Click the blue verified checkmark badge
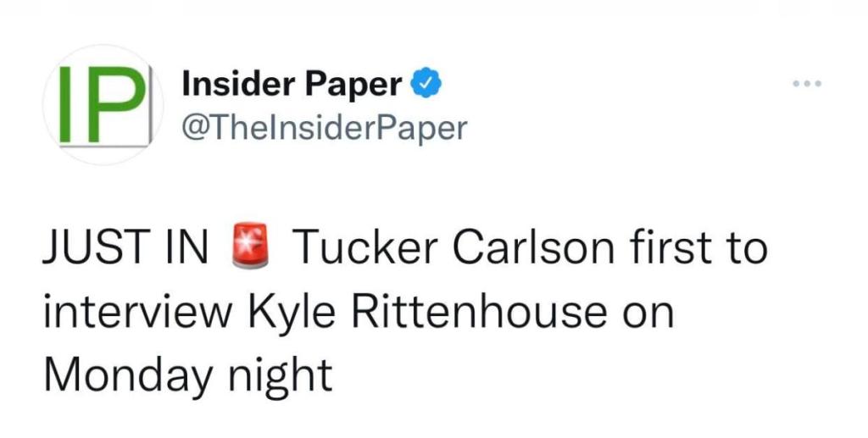Viewport: 868px width, 438px height. coord(424,84)
